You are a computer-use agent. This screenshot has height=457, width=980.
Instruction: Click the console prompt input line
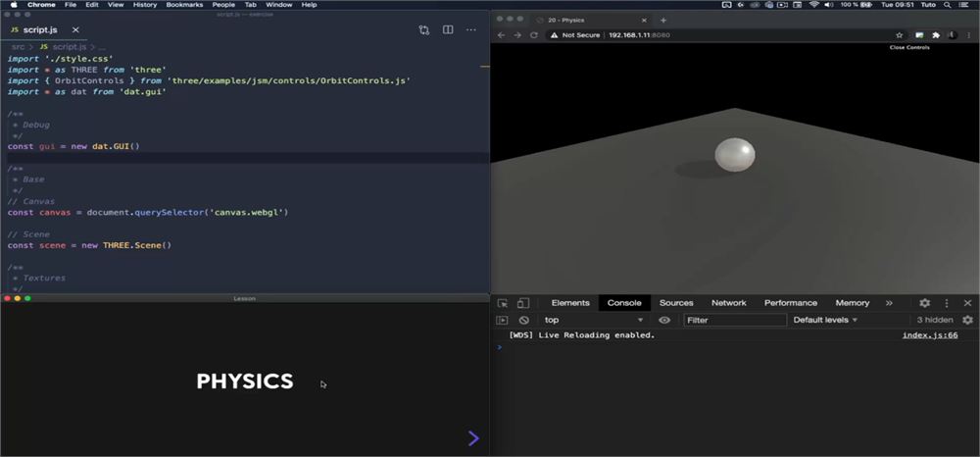pos(735,347)
